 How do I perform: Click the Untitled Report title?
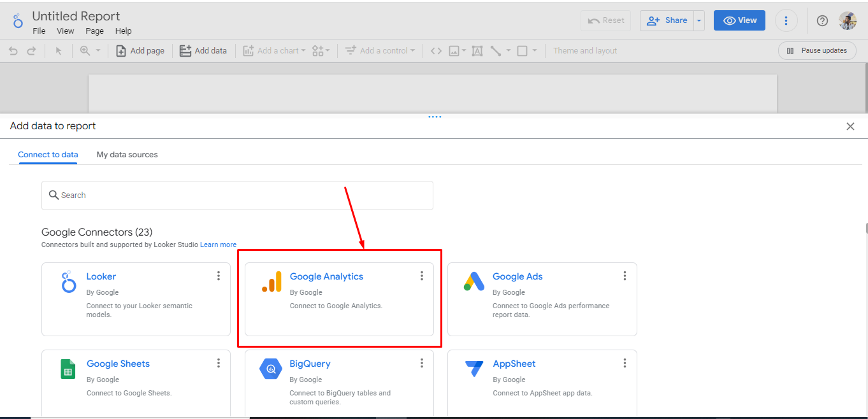pos(76,16)
